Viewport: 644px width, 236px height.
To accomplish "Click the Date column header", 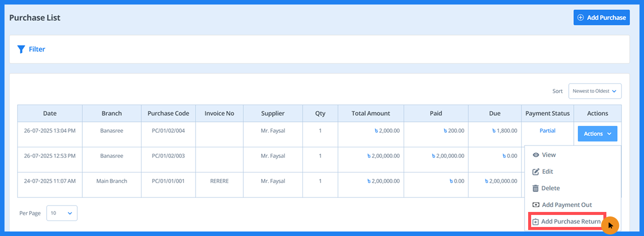I will point(50,113).
